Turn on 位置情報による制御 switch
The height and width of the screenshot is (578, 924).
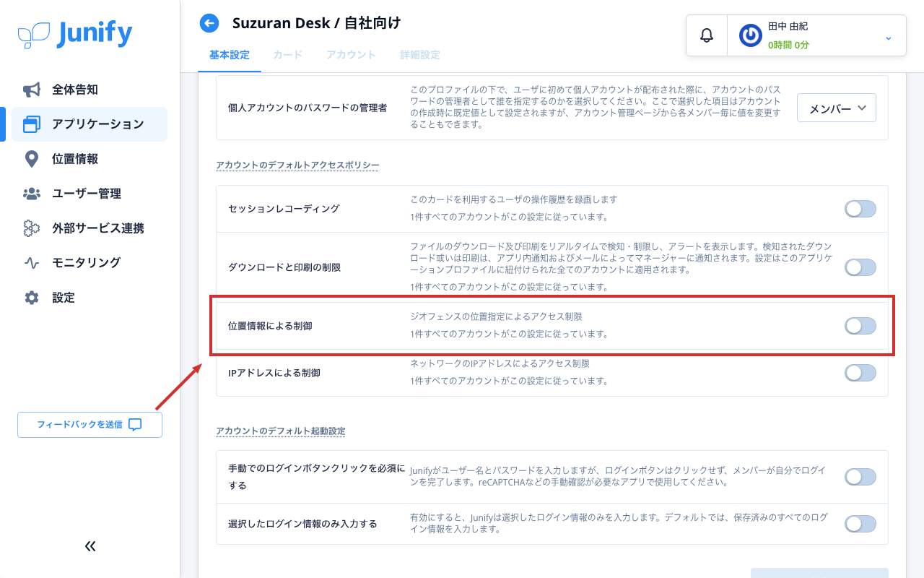[x=860, y=326]
